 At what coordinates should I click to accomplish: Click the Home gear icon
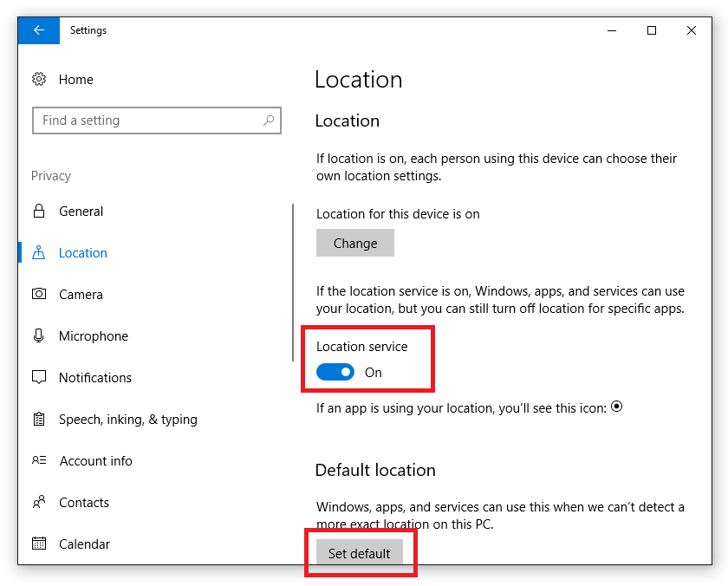coord(39,79)
